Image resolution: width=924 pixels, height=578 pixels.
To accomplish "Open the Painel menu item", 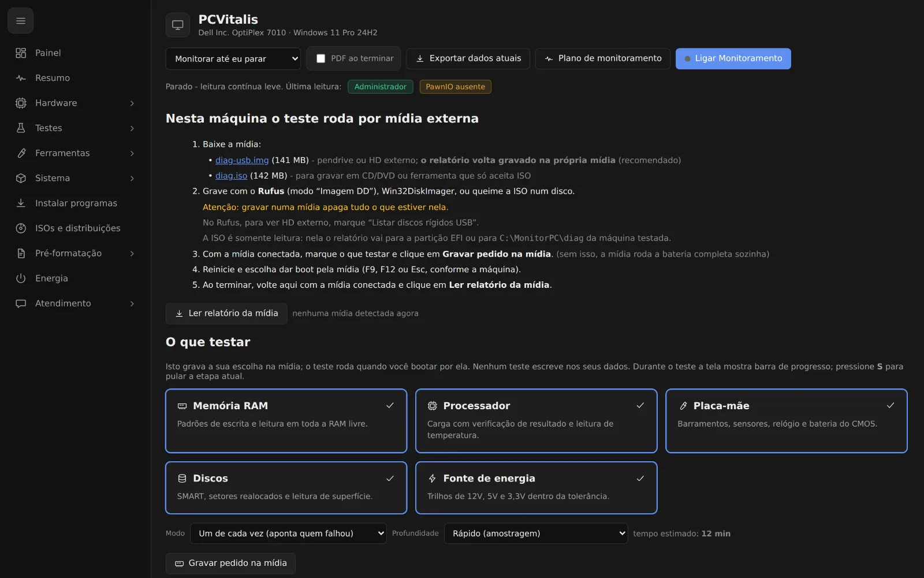I will (x=76, y=53).
